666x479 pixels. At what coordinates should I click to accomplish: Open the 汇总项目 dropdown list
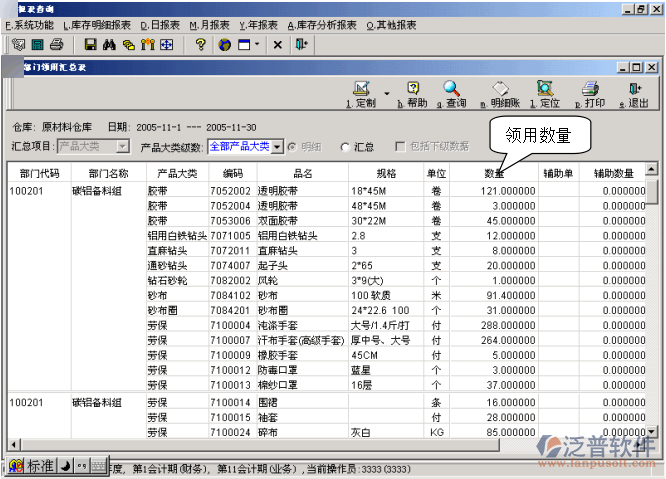tap(123, 147)
